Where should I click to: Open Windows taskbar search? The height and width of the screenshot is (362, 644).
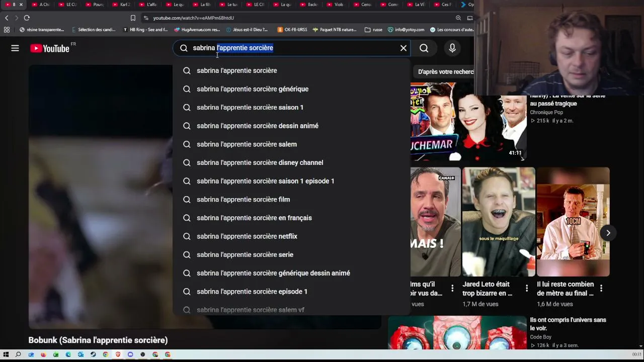pos(18,354)
